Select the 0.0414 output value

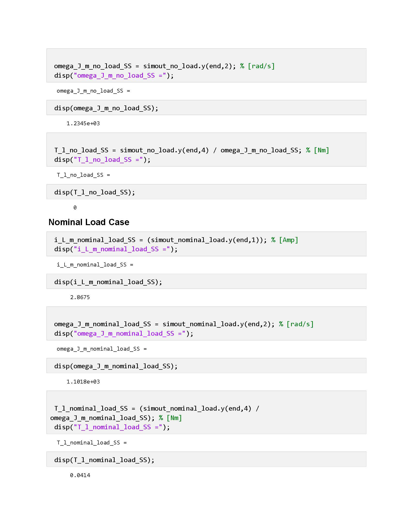click(x=80, y=475)
